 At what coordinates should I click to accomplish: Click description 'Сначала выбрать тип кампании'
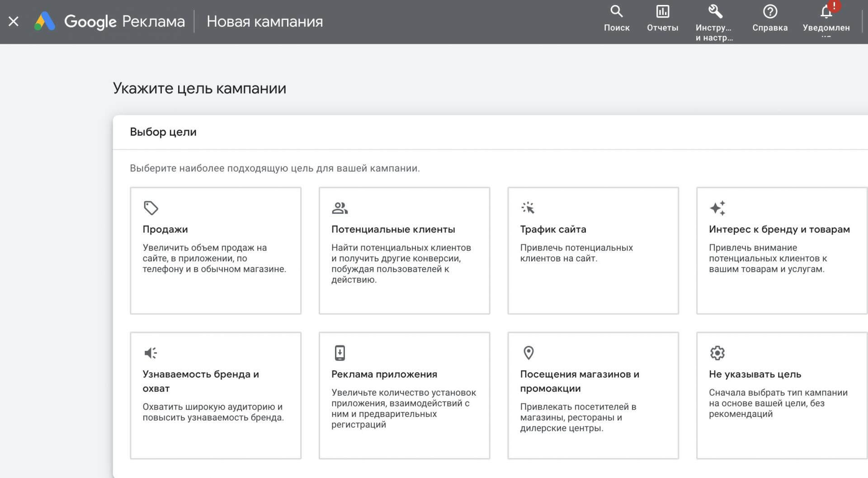click(x=778, y=403)
